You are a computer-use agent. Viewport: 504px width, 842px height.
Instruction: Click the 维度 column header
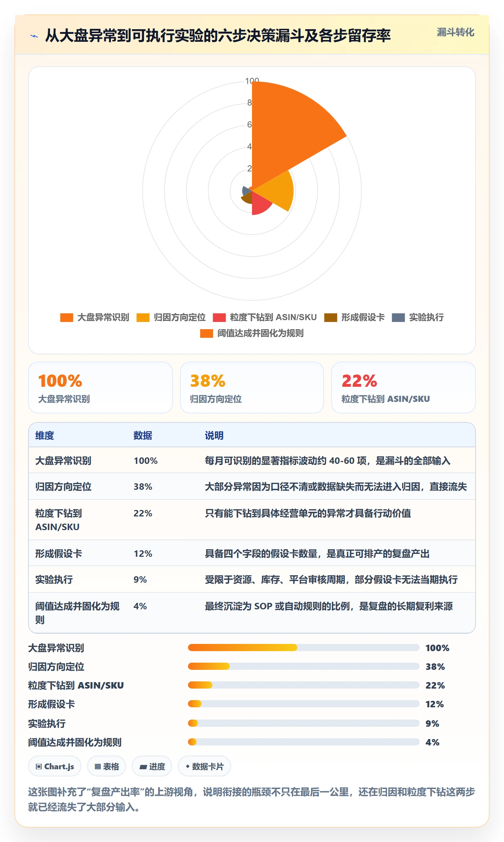pos(45,435)
